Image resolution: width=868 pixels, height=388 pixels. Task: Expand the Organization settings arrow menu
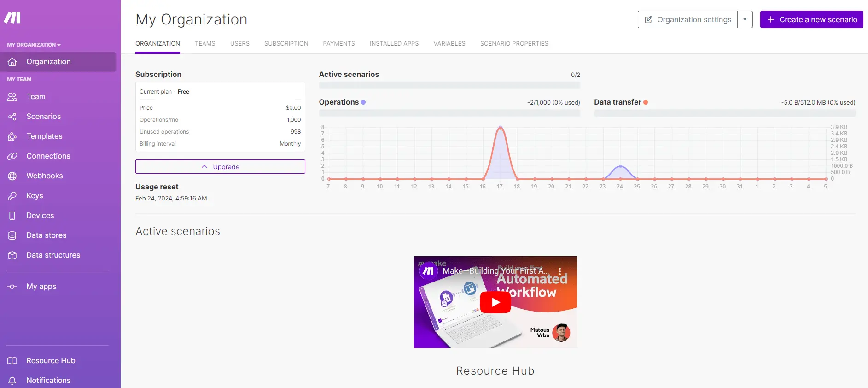point(745,19)
